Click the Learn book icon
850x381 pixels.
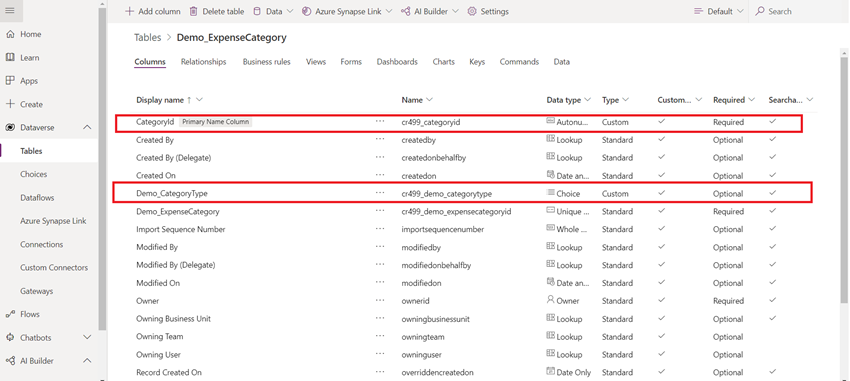click(x=10, y=57)
